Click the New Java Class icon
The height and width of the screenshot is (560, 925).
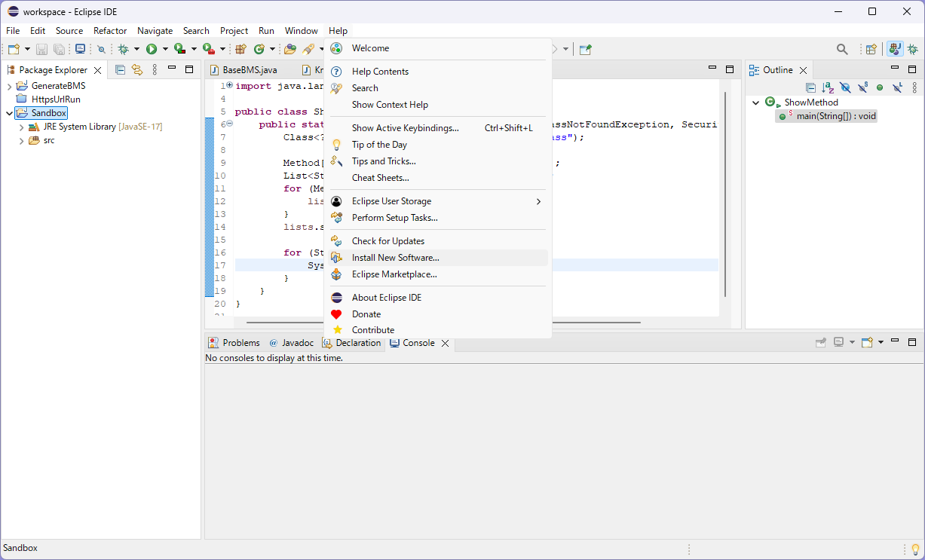[x=259, y=49]
